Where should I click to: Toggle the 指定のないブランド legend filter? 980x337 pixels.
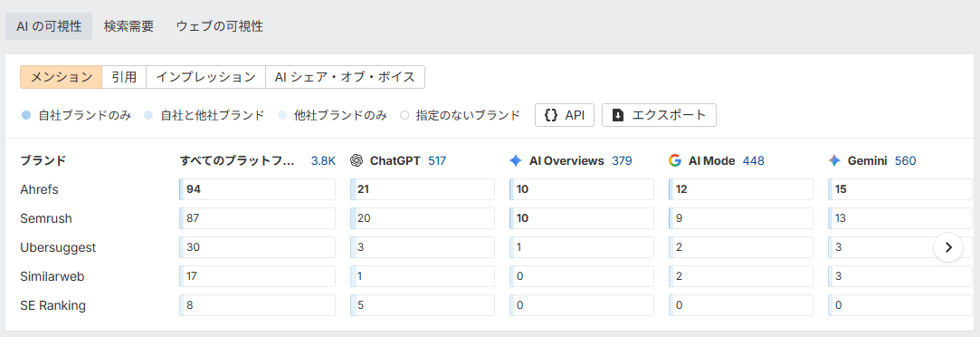(x=460, y=115)
